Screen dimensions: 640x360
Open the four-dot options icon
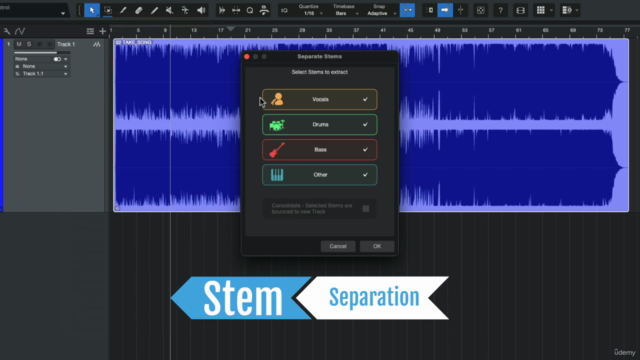point(480,10)
